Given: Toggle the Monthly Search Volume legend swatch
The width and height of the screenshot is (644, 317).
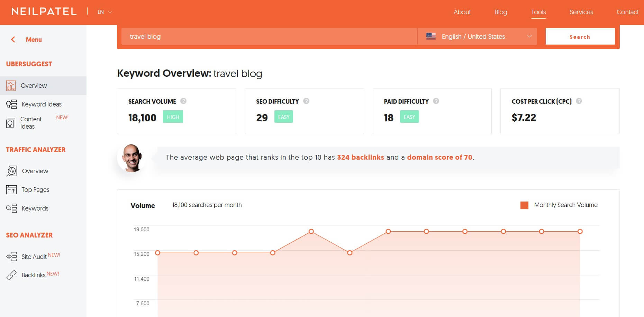Looking at the screenshot, I should 524,205.
